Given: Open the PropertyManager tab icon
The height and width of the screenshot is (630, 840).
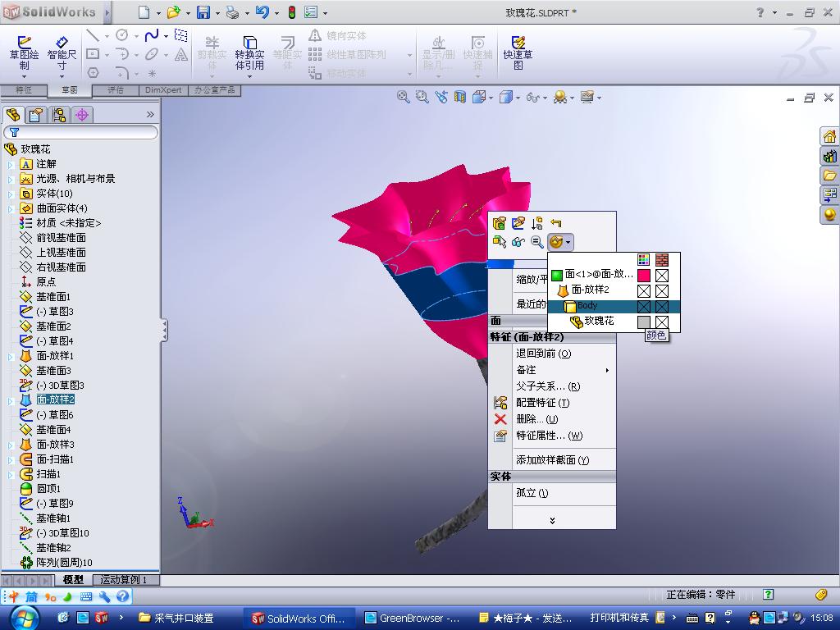Looking at the screenshot, I should tap(36, 115).
